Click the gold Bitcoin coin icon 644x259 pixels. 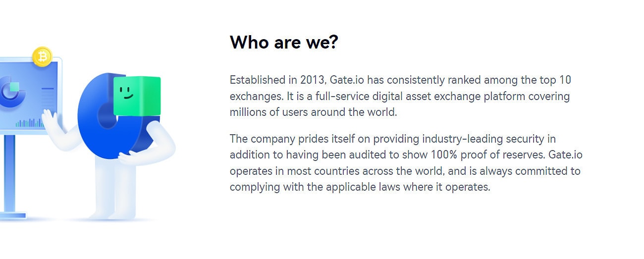pos(42,57)
